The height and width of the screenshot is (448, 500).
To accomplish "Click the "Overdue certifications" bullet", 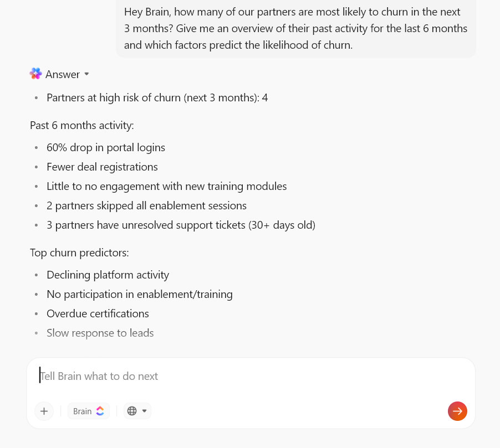I will pyautogui.click(x=98, y=313).
